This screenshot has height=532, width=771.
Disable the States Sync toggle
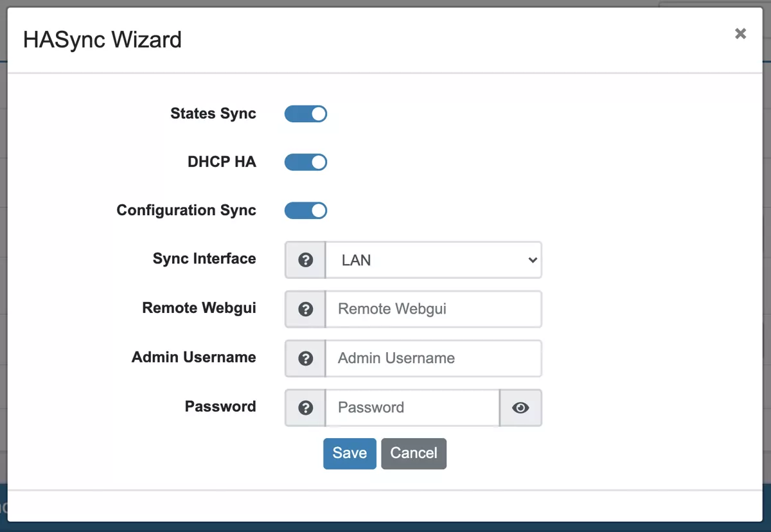click(306, 114)
